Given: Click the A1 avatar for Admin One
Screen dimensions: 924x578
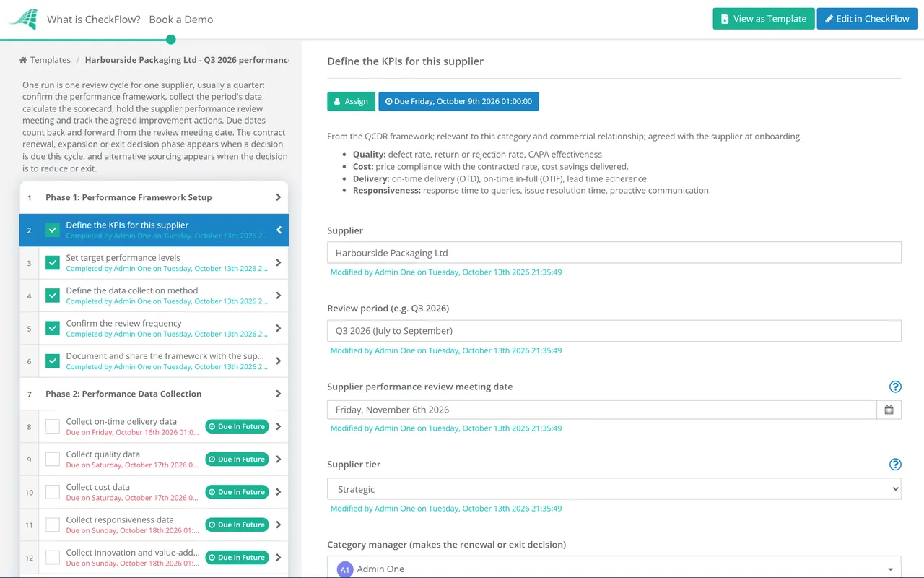Looking at the screenshot, I should point(345,569).
